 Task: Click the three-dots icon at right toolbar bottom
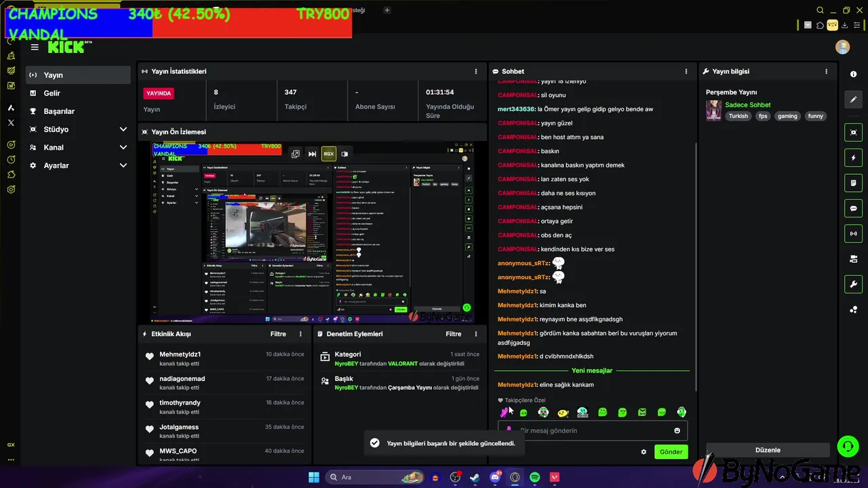(853, 310)
